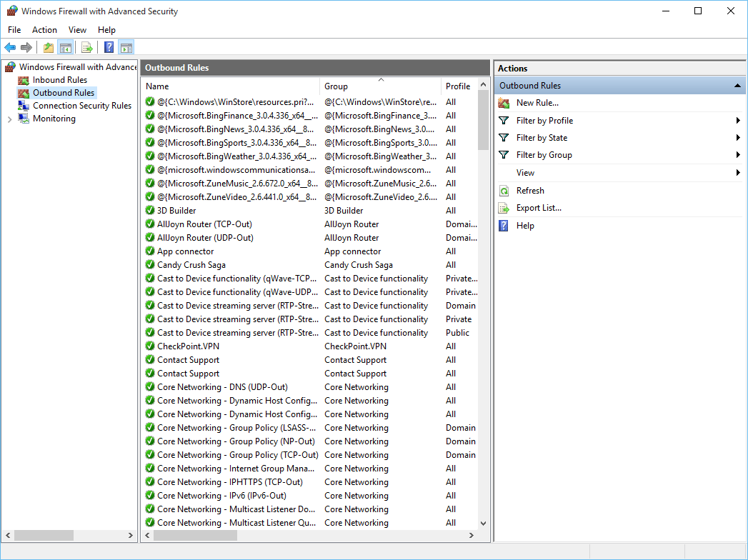Click the Back arrow toolbar icon

coord(10,47)
